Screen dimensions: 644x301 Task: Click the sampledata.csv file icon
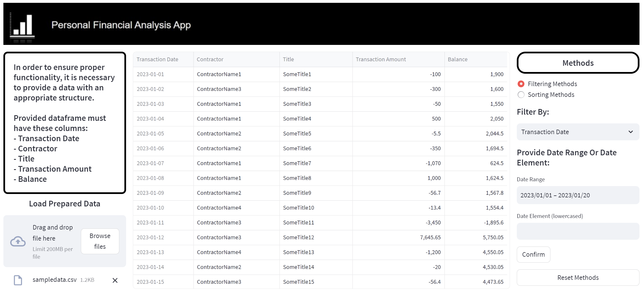(x=18, y=280)
